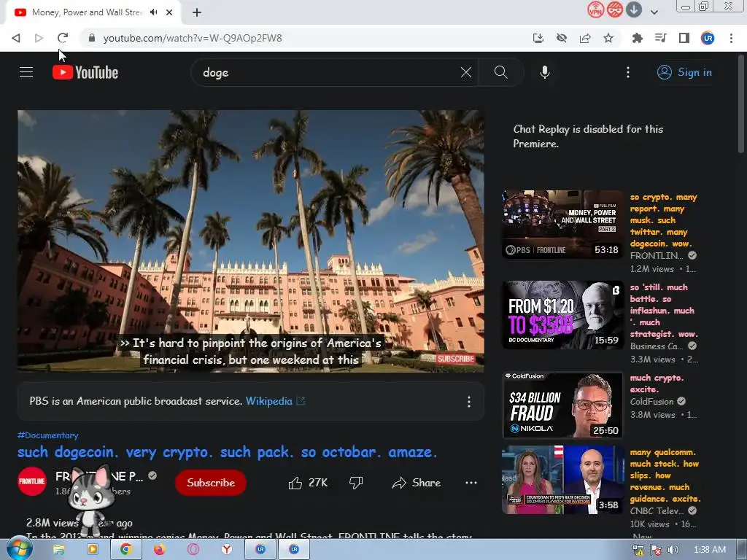This screenshot has height=560, width=747.
Task: Dislike the video
Action: point(356,483)
